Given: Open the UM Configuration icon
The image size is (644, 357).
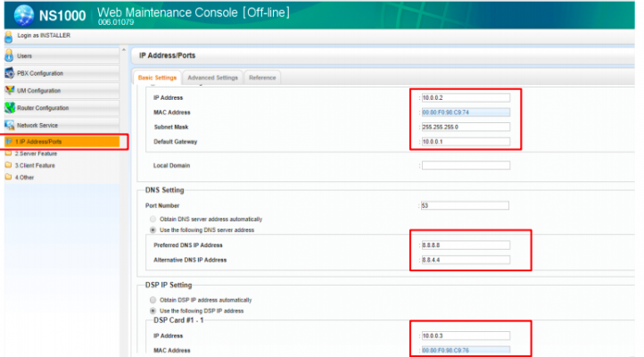Looking at the screenshot, I should tap(10, 90).
